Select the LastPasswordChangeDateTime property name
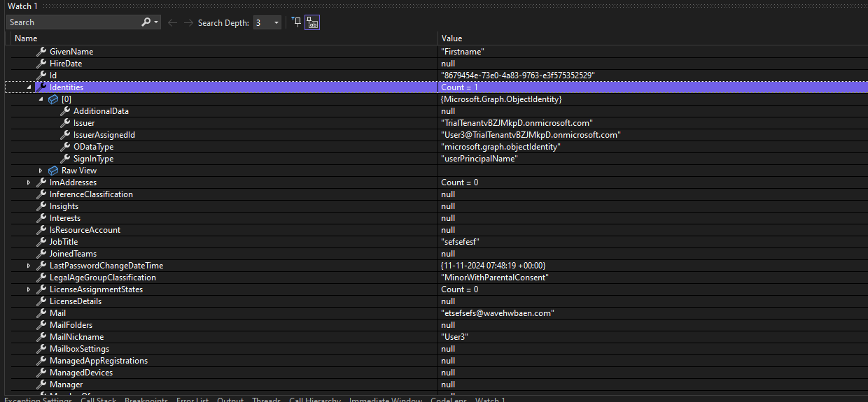This screenshot has width=868, height=402. coord(106,266)
